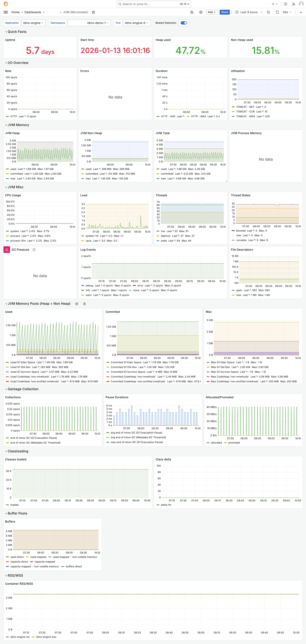This screenshot has height=644, width=306.
Task: Open the Pod idmx-engine-0 dropdown
Action: point(137,23)
